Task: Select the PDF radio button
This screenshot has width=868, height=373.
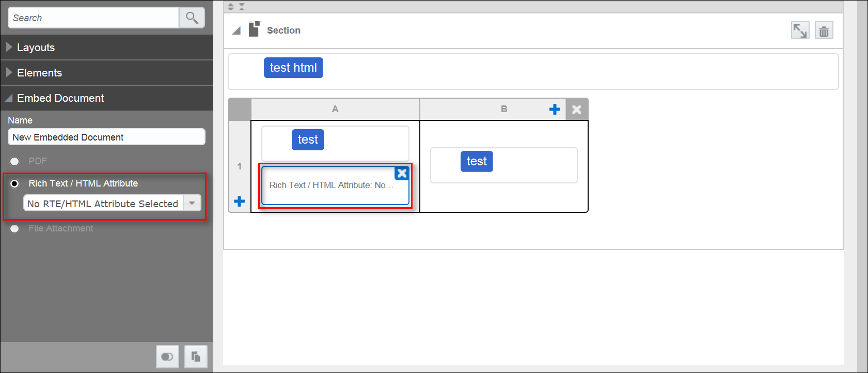Action: pyautogui.click(x=15, y=162)
